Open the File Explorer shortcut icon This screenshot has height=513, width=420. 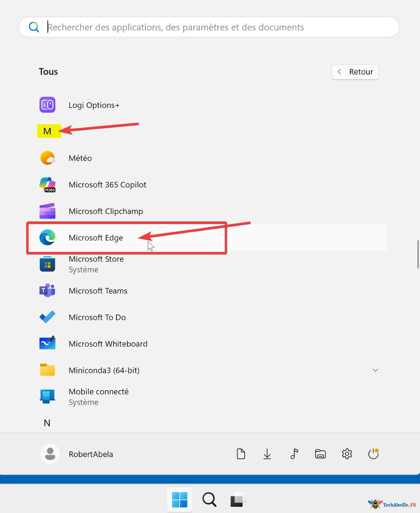click(x=320, y=454)
